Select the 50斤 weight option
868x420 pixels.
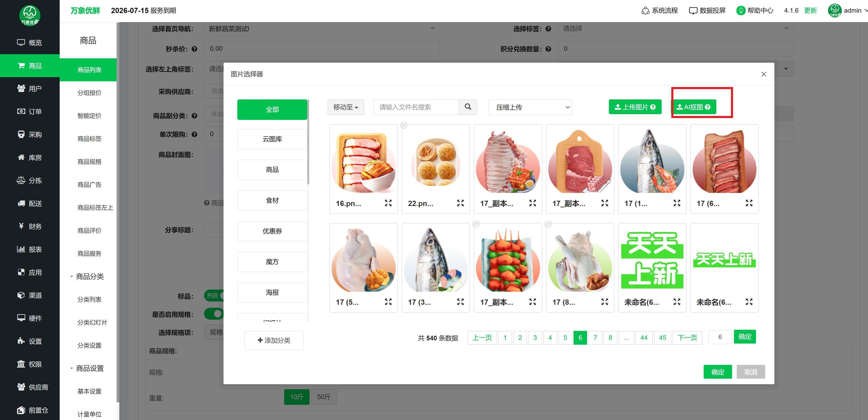323,397
